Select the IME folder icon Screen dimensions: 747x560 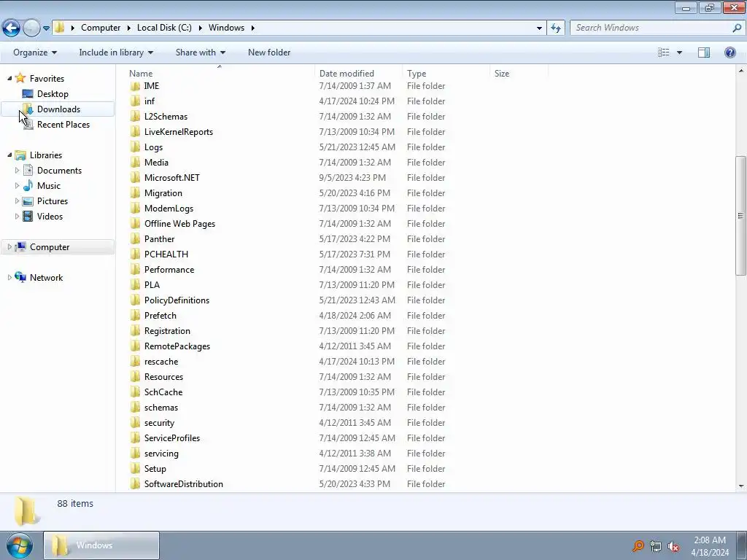(135, 86)
